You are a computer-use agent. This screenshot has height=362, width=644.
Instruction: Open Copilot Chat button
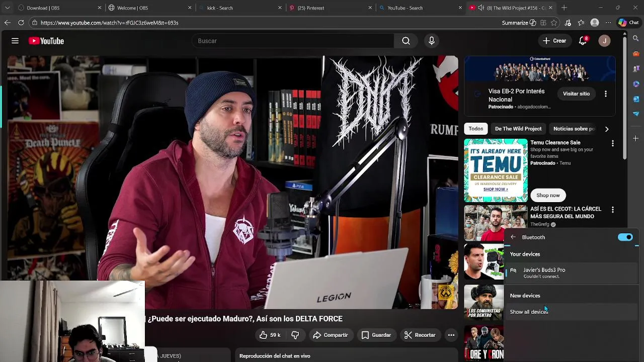tap(628, 23)
